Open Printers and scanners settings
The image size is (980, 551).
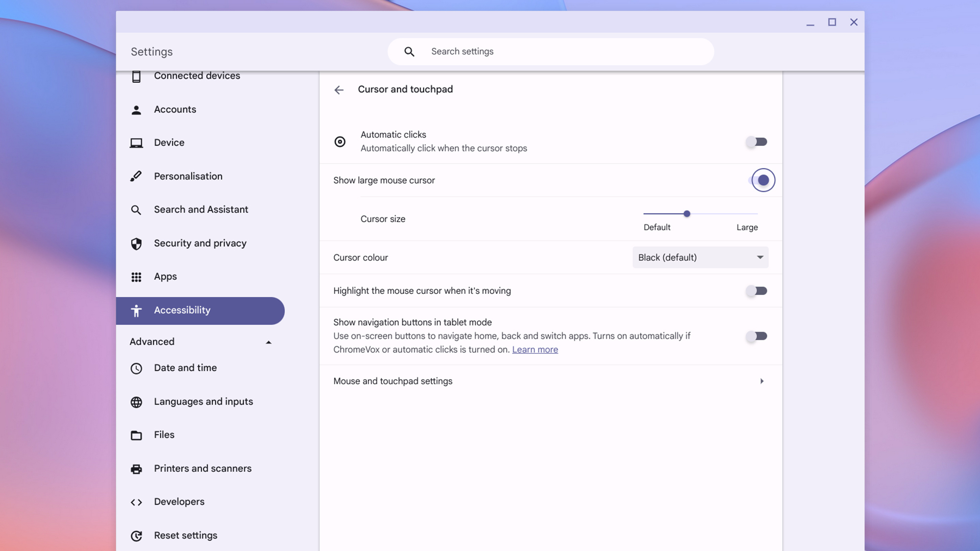click(x=202, y=469)
